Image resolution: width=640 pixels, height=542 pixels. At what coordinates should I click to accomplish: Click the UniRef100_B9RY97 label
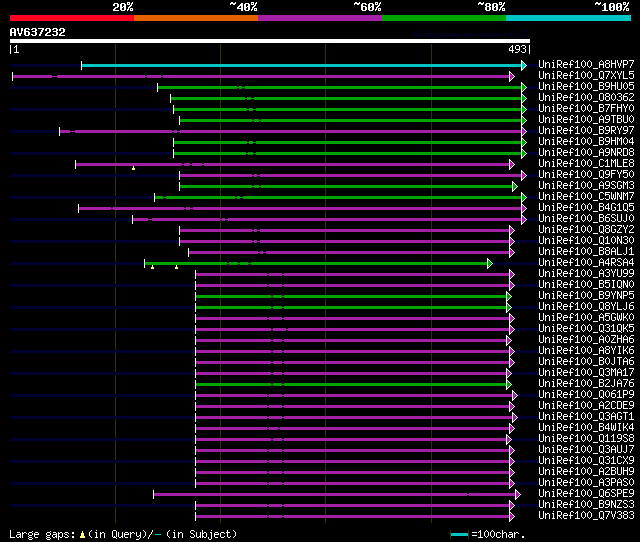(x=586, y=131)
